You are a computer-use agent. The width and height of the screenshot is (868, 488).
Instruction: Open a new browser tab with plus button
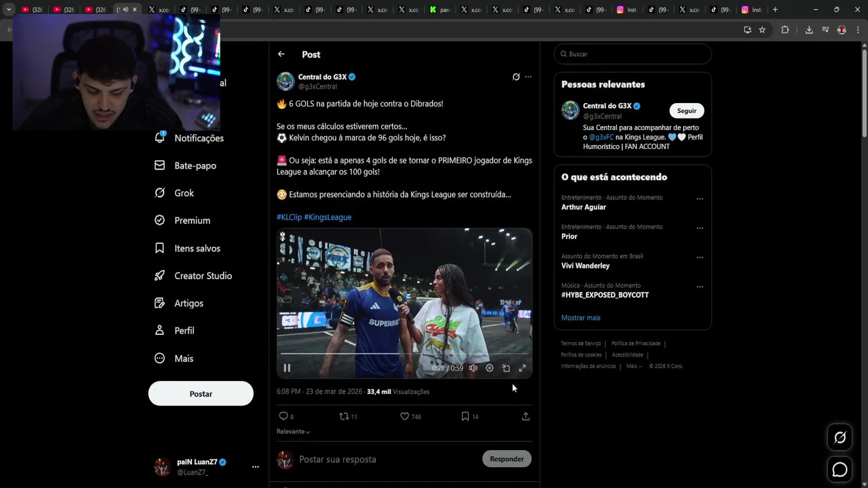click(775, 9)
